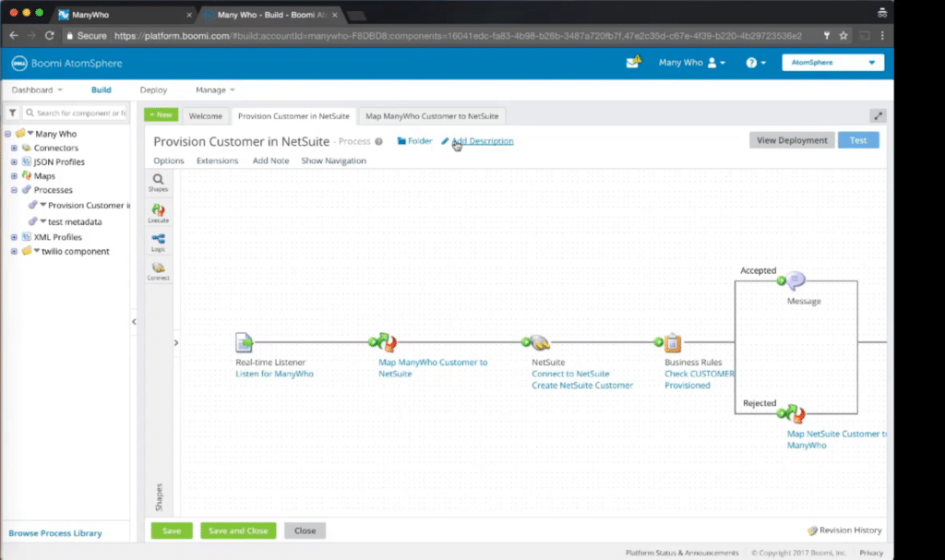Click the NetSuite connector shape on canvas
The height and width of the screenshot is (560, 945).
pyautogui.click(x=538, y=341)
